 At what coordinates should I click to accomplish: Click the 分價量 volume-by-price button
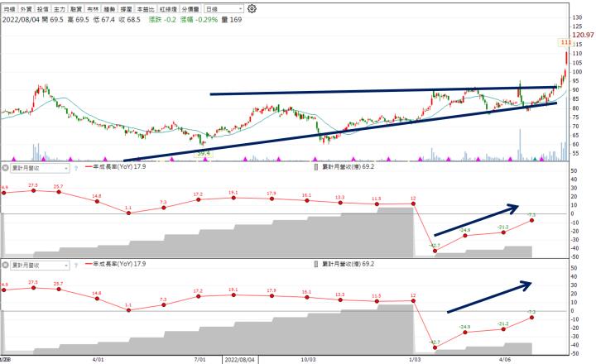click(x=190, y=9)
